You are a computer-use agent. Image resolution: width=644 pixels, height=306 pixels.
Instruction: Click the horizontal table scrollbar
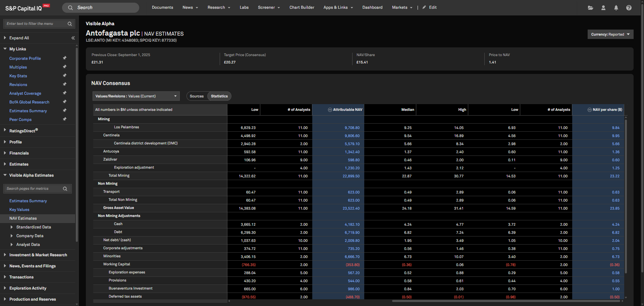point(506,301)
